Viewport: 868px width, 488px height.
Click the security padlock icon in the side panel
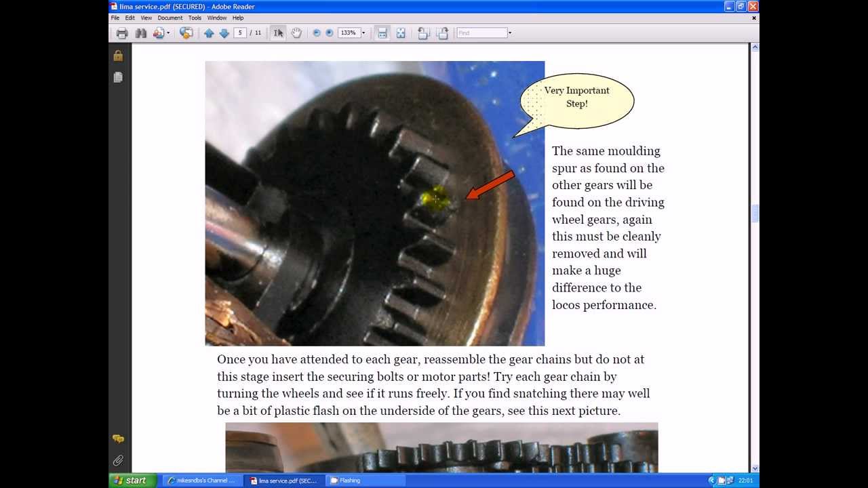click(x=118, y=56)
